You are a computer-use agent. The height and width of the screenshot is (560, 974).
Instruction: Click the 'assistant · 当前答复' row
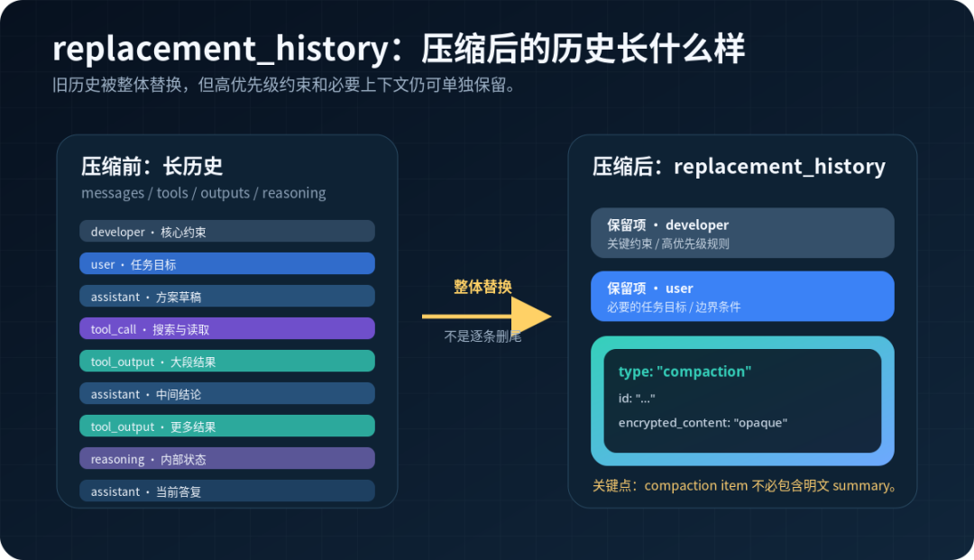[x=226, y=491]
